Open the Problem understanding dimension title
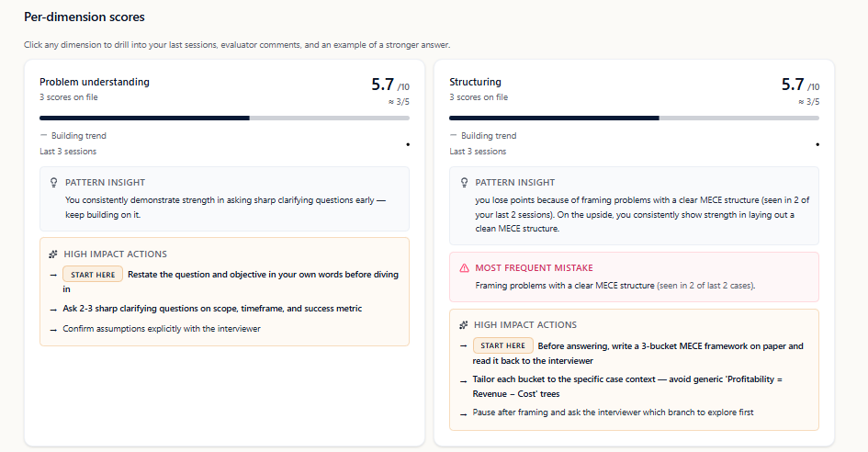 [94, 82]
